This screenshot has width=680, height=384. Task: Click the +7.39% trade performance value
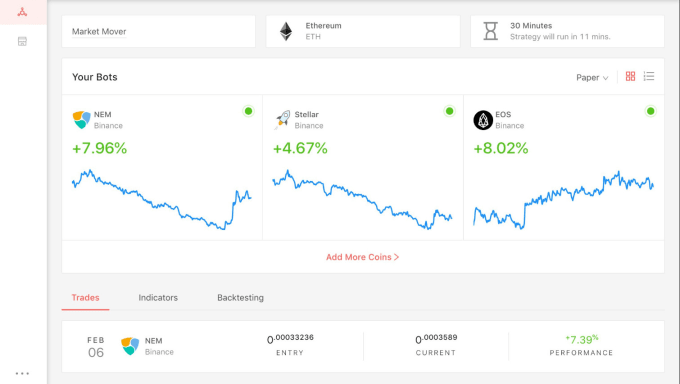582,339
